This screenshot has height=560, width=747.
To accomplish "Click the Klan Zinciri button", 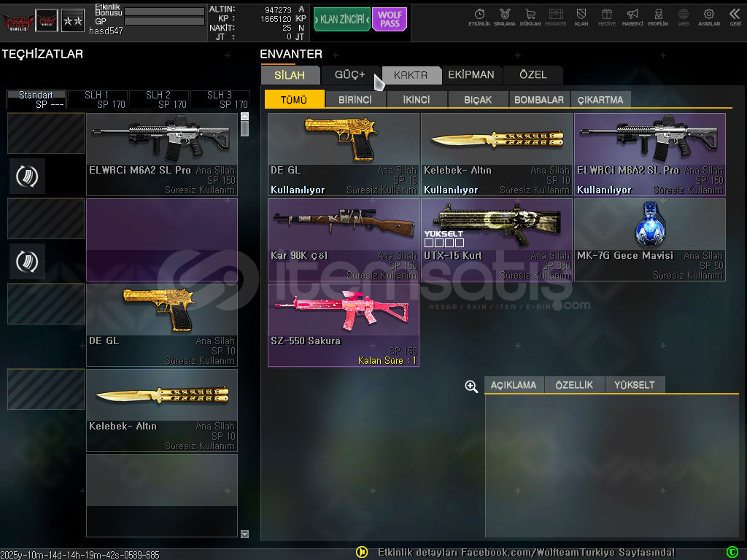I will click(341, 20).
